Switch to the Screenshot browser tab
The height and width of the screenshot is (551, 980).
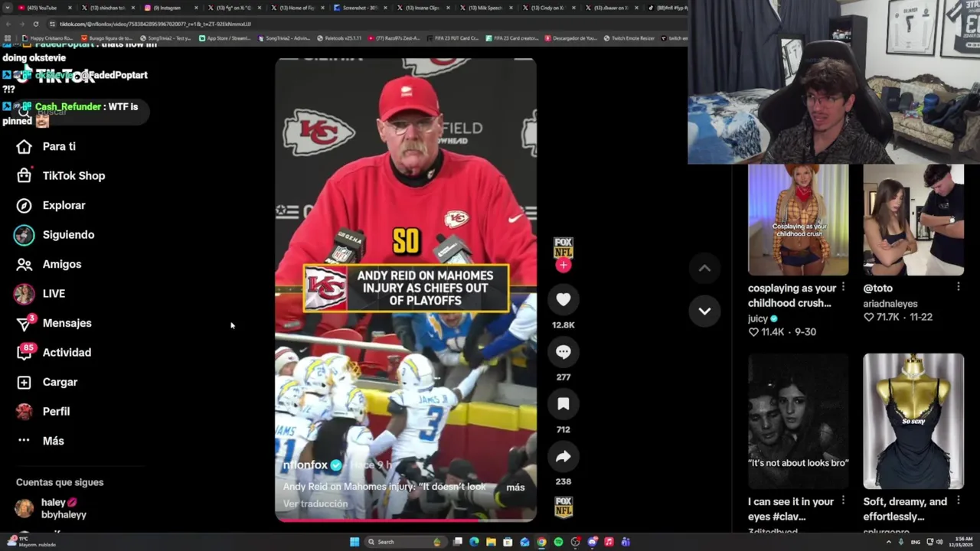358,8
